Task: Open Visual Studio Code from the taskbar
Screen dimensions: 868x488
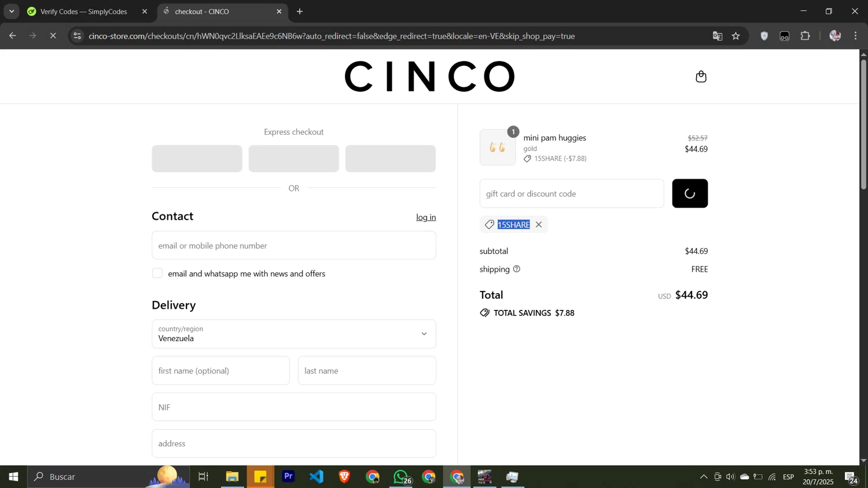Action: tap(317, 477)
